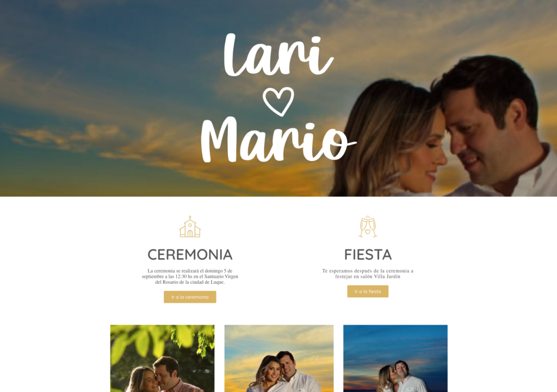
Task: Click the 'Mario' script title
Action: click(x=278, y=140)
